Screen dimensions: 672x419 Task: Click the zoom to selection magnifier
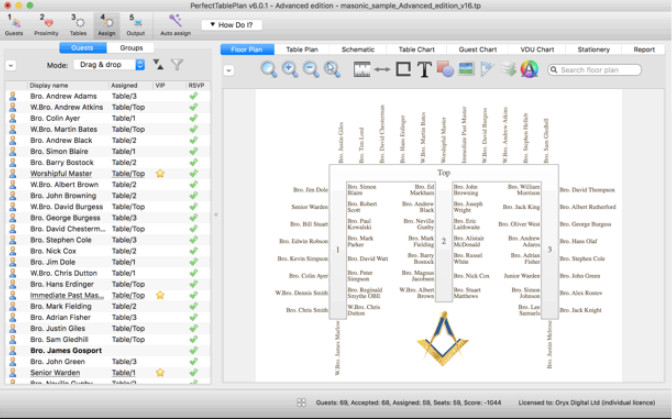point(332,69)
